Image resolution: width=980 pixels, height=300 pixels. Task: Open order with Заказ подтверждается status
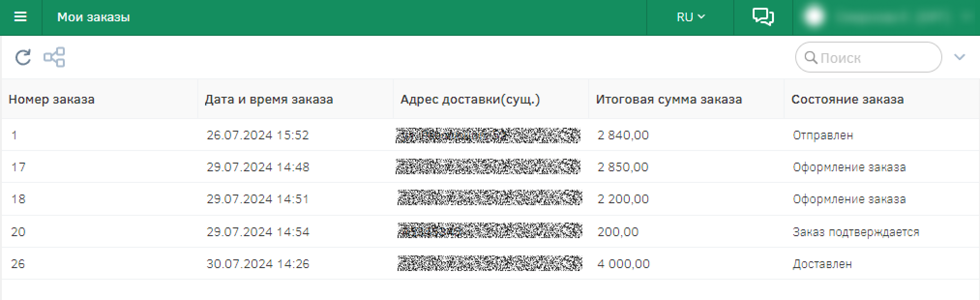point(856,232)
